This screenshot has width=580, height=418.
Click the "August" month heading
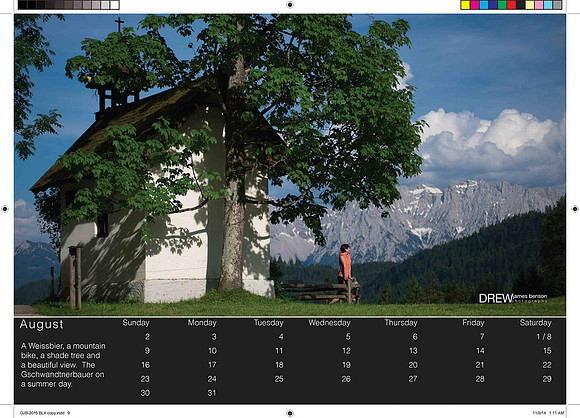click(41, 324)
